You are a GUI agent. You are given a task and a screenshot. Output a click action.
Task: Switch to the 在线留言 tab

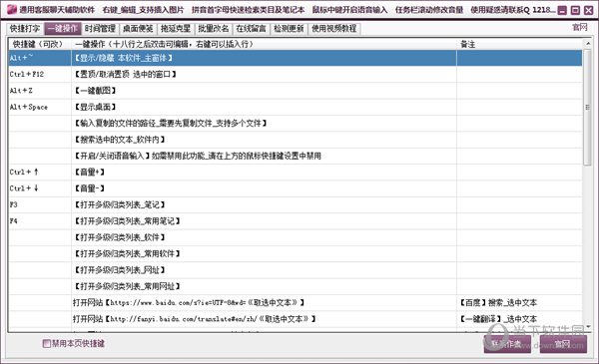(x=251, y=29)
